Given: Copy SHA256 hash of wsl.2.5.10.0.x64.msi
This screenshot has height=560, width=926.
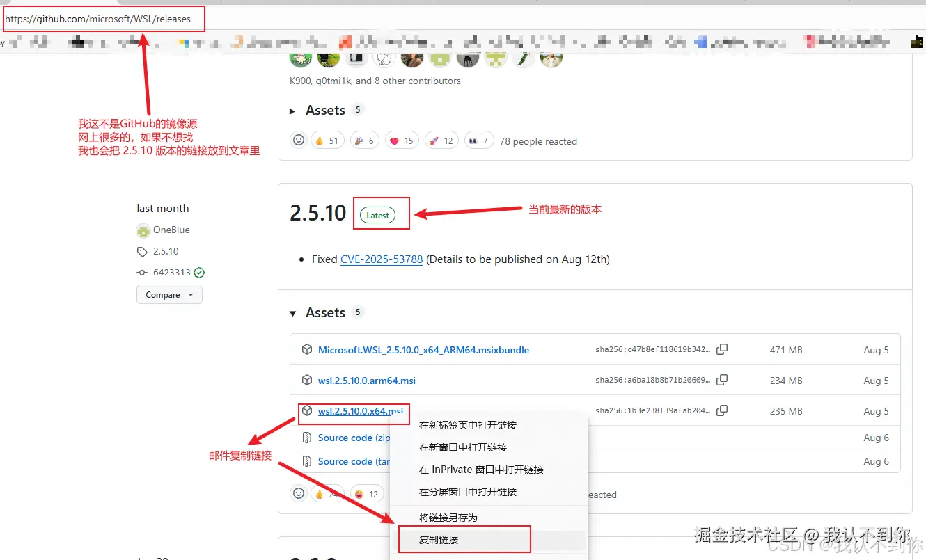Looking at the screenshot, I should tap(722, 410).
